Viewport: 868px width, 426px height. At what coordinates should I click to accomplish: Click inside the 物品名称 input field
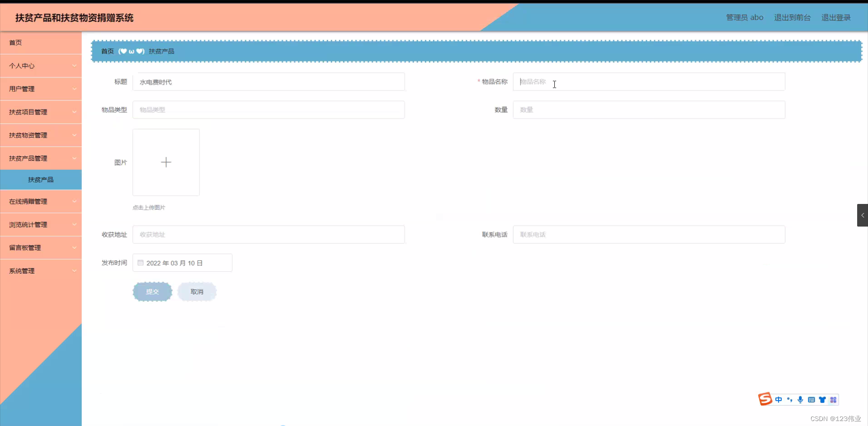click(649, 82)
